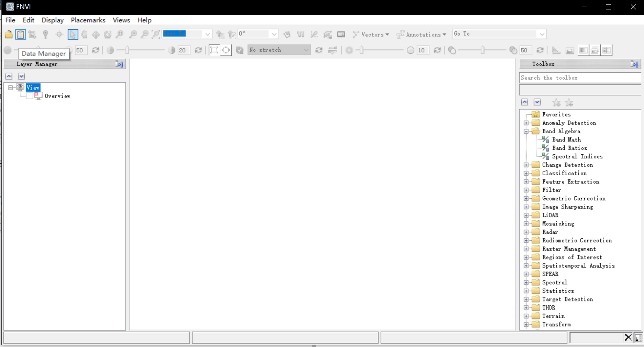
Task: Open the Go To dropdown
Action: click(542, 34)
